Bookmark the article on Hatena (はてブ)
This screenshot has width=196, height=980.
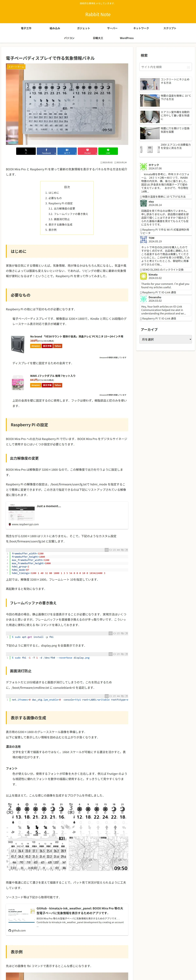tap(67, 151)
